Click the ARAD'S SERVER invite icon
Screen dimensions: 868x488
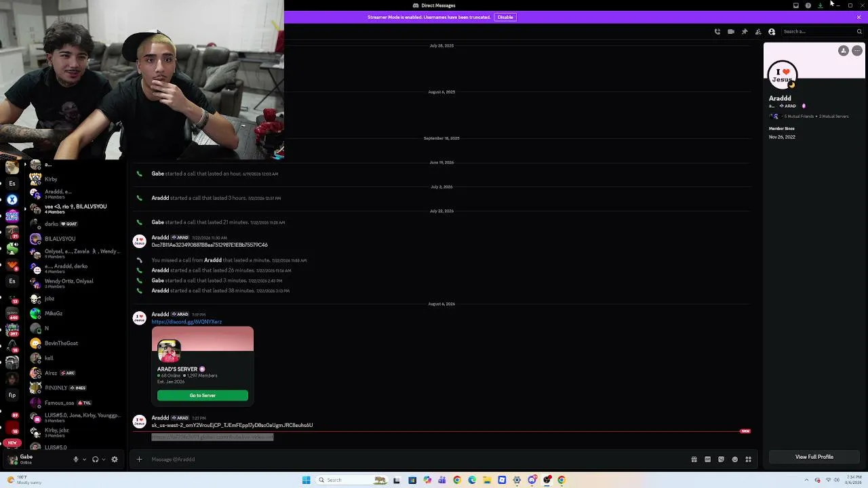(169, 351)
